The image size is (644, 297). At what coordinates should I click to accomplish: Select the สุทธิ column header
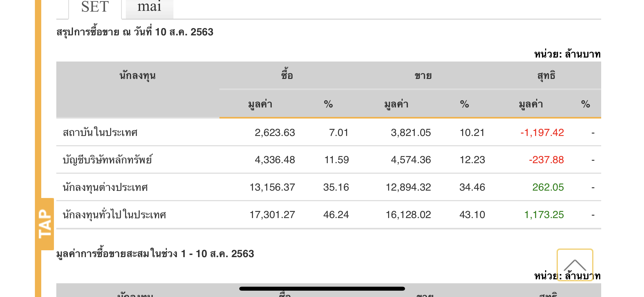tap(546, 76)
